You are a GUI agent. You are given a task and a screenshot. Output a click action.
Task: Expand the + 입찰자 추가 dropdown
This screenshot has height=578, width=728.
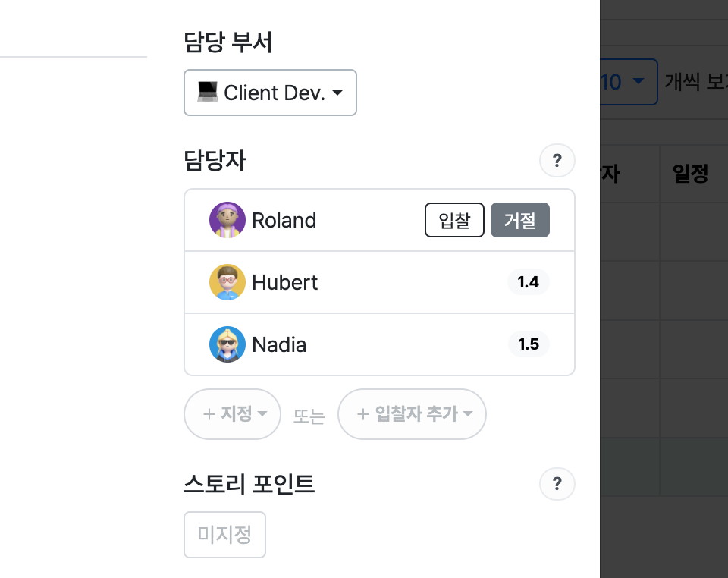point(413,414)
